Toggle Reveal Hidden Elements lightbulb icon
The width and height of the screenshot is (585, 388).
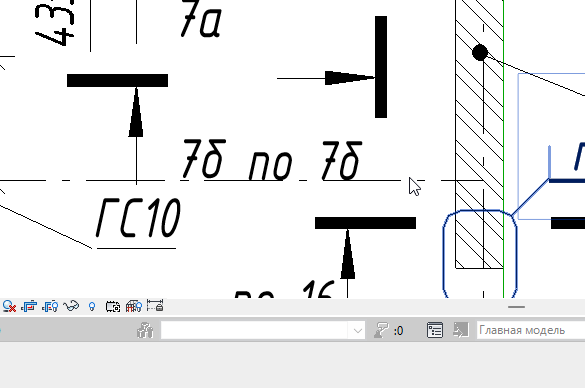coord(92,307)
